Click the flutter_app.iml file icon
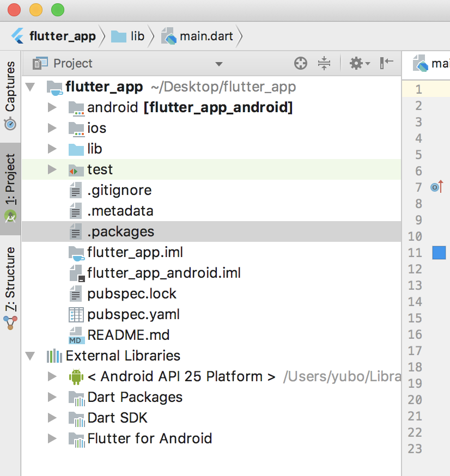Screen dimensions: 450x476 [x=76, y=253]
